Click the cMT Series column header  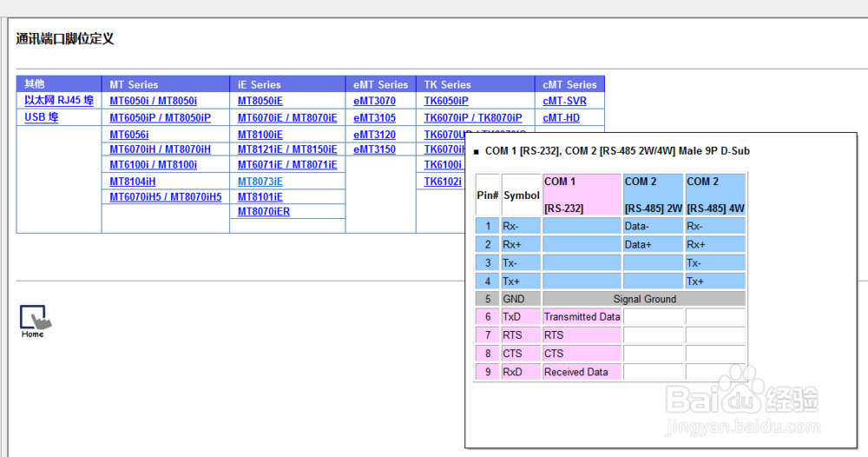[569, 84]
